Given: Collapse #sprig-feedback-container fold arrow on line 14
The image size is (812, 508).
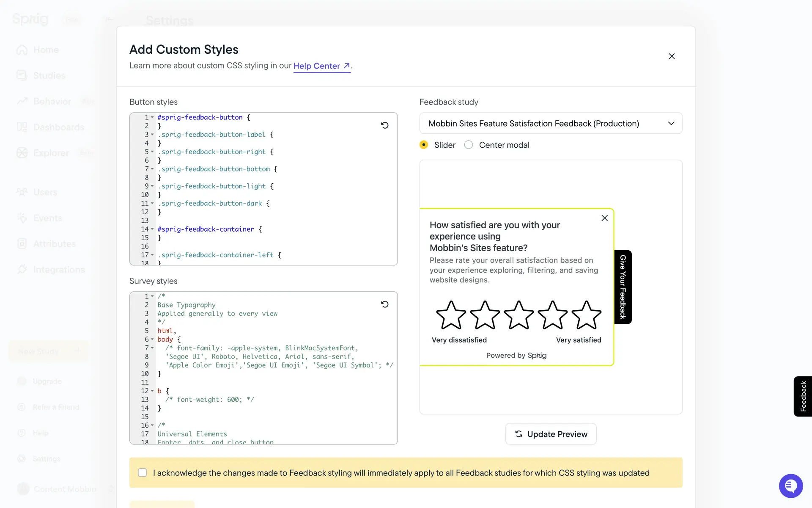Looking at the screenshot, I should coord(152,229).
